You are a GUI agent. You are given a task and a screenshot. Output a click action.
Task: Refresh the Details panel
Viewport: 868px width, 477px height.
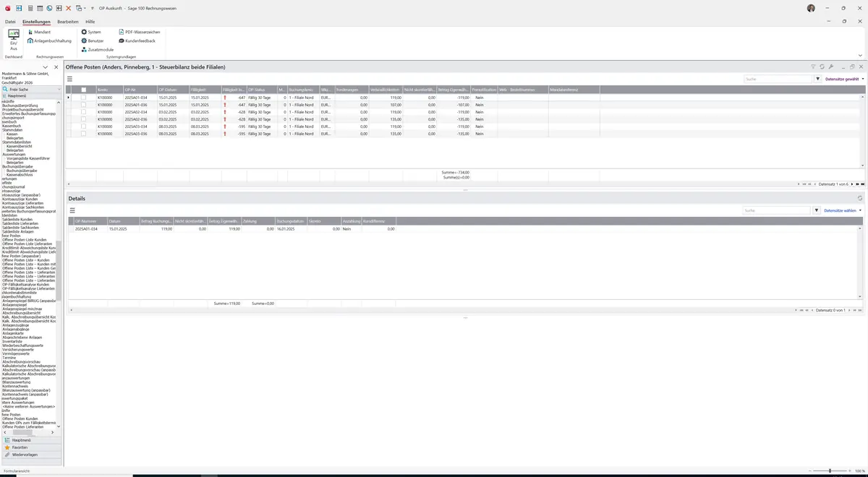click(x=860, y=198)
